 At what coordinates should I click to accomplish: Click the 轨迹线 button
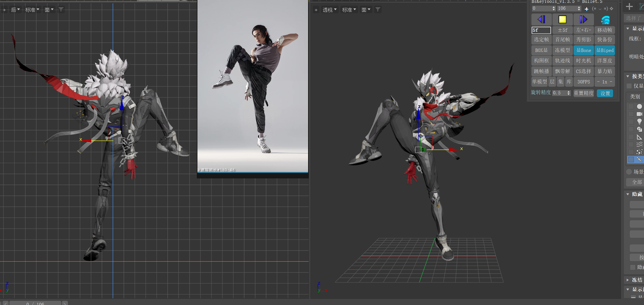[562, 61]
